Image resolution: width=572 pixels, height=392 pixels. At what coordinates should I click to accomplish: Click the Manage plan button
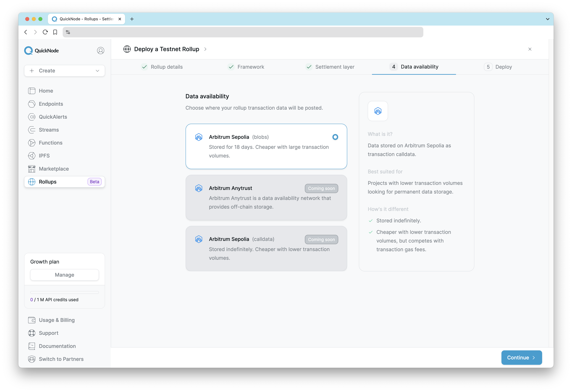pos(64,275)
